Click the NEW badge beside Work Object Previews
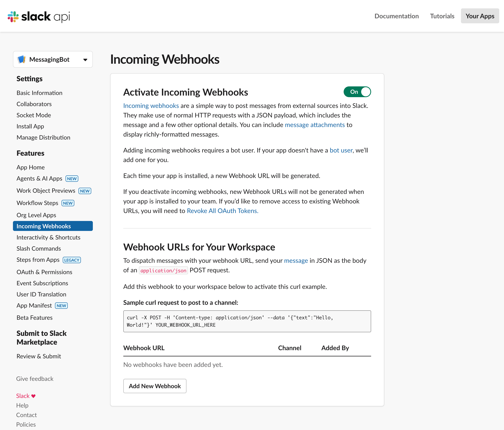 (x=85, y=191)
